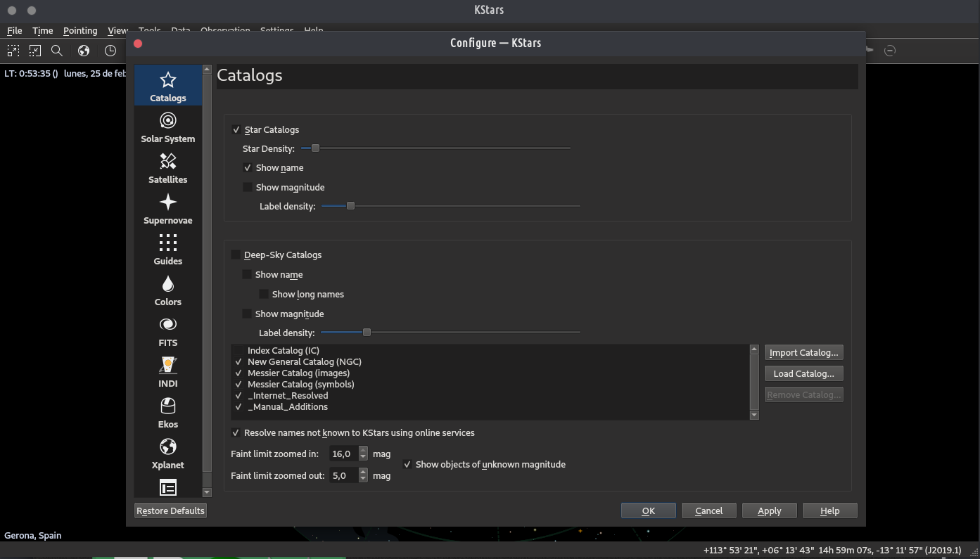Viewport: 980px width, 559px height.
Task: Click Restore Defaults button
Action: pyautogui.click(x=170, y=510)
